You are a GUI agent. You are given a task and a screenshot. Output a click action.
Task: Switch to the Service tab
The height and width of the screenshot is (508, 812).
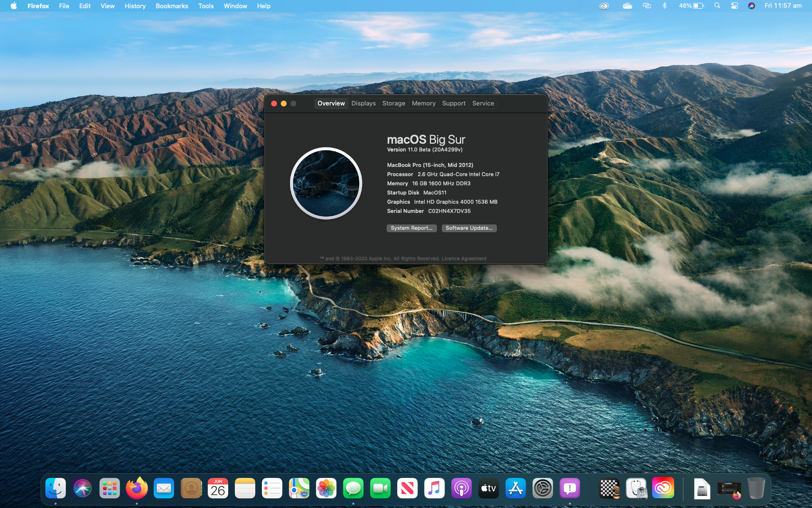click(483, 104)
